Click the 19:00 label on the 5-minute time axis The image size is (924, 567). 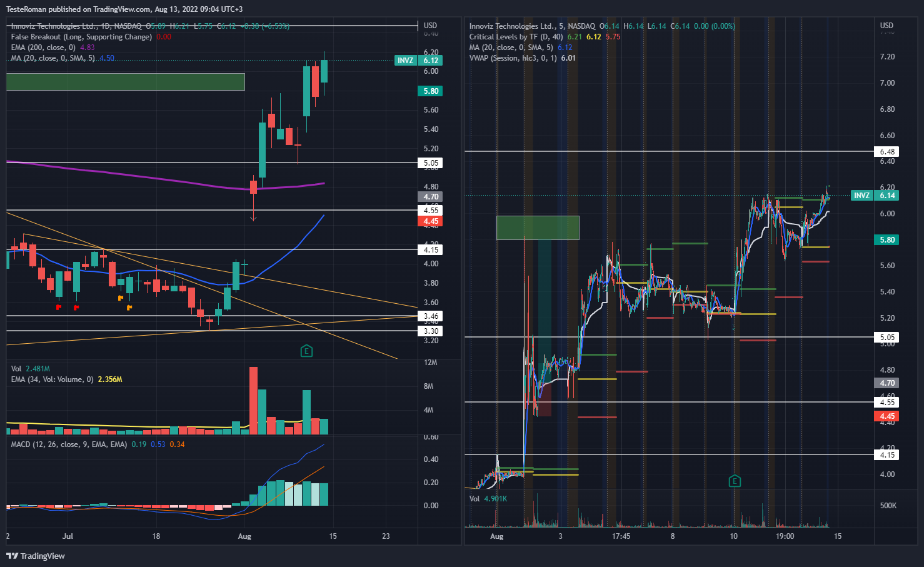pos(785,536)
